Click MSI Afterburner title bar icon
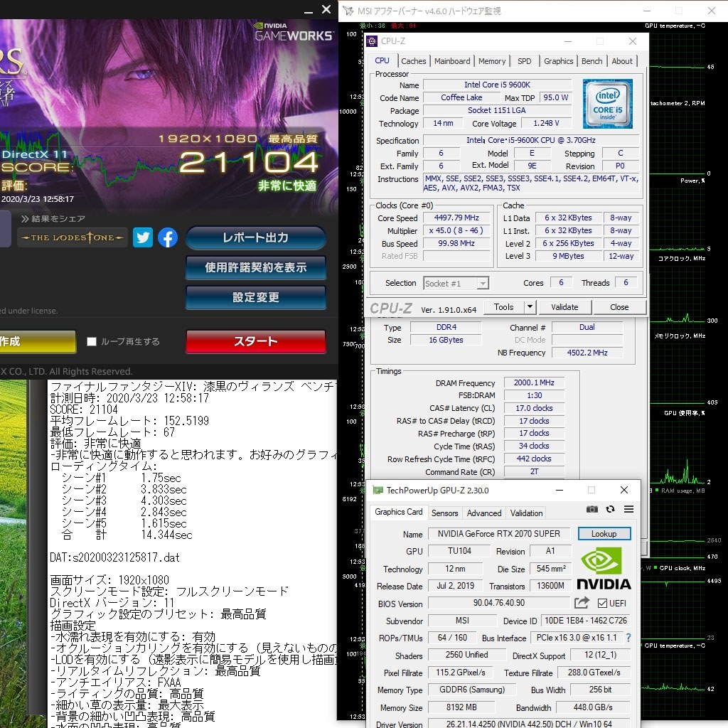Image resolution: width=728 pixels, height=728 pixels. click(x=348, y=11)
